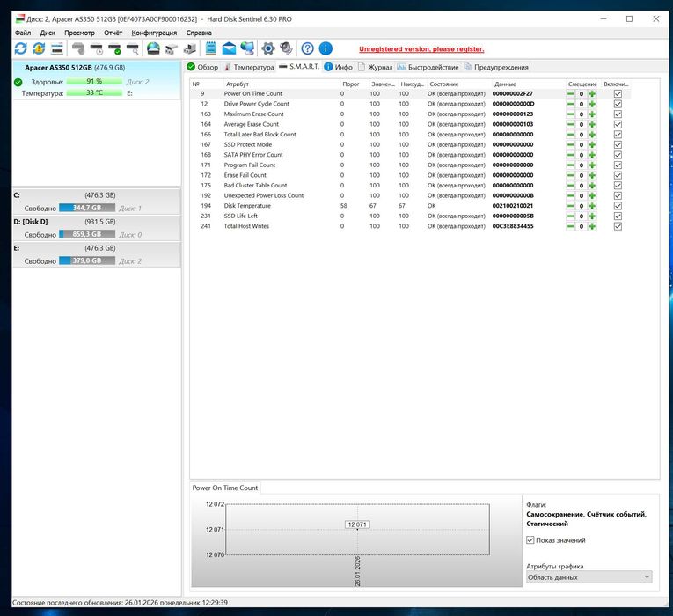This screenshot has width=673, height=616.
Task: Click the gray twin-disks toolbar icon
Action: point(172,48)
